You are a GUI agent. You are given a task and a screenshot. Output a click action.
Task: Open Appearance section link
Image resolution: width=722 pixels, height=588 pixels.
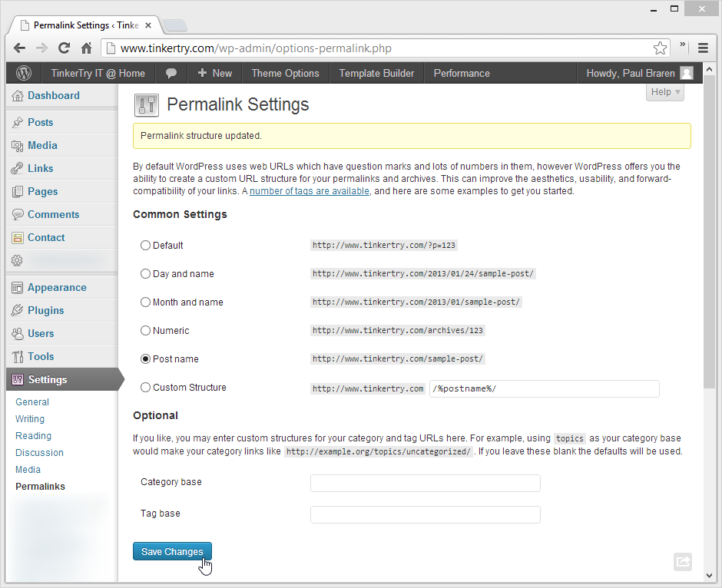57,288
